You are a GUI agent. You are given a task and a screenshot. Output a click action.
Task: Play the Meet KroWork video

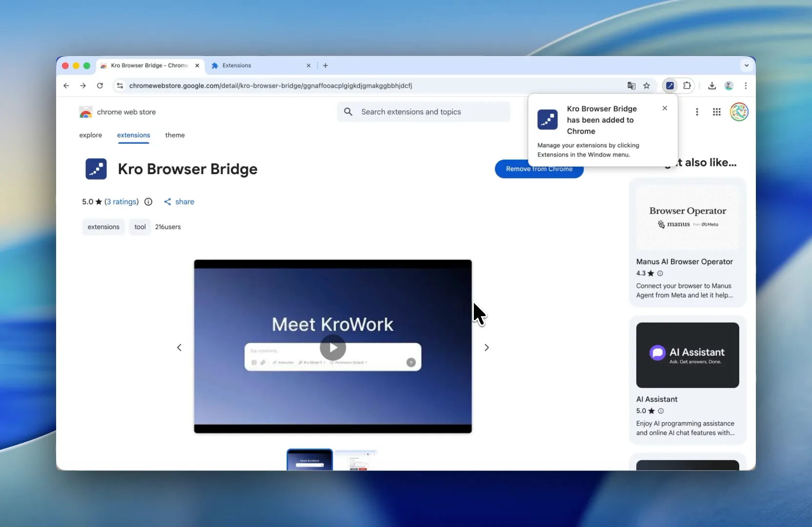(333, 347)
